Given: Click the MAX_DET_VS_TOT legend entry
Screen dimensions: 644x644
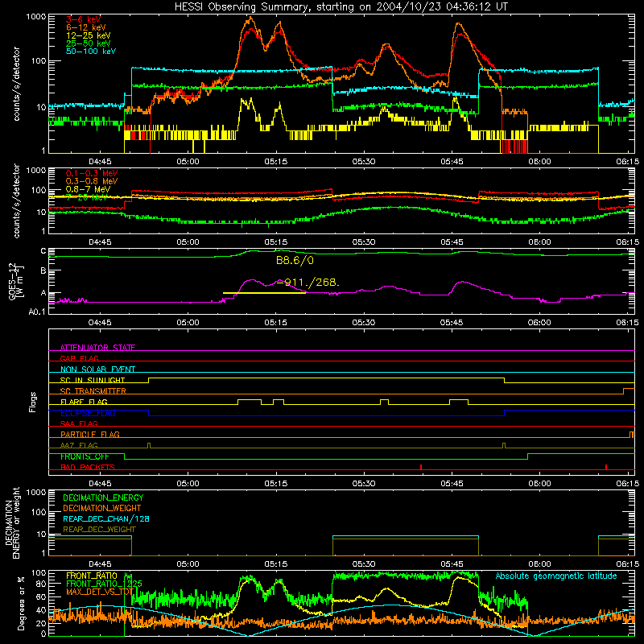Looking at the screenshot, I should coord(99,592).
